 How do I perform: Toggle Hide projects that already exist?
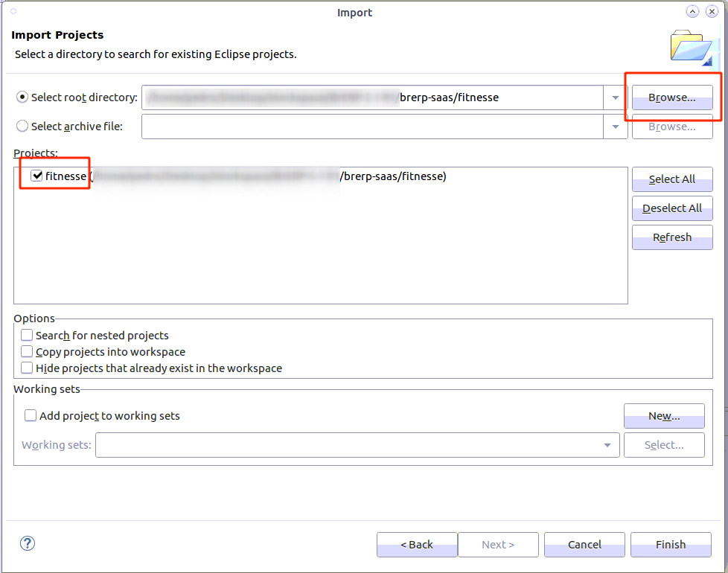pyautogui.click(x=27, y=368)
